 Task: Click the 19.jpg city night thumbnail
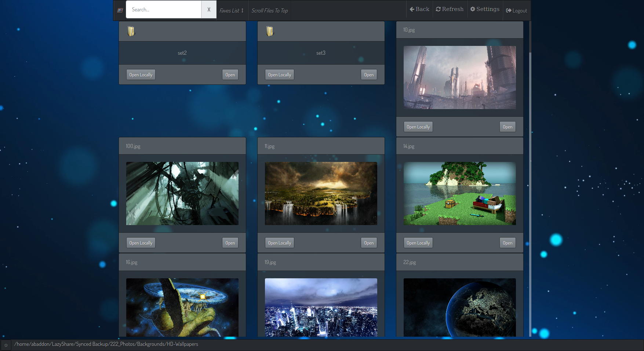tap(321, 307)
